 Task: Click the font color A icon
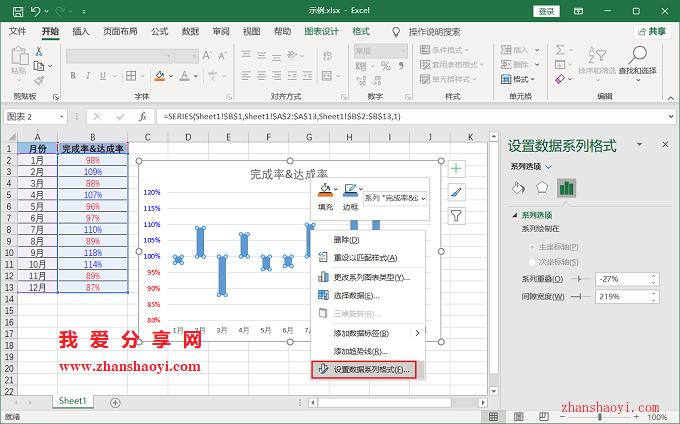(x=185, y=76)
